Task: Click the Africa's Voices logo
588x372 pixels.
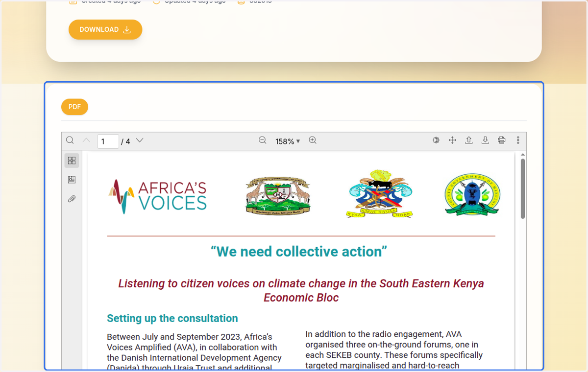Action: pyautogui.click(x=157, y=197)
